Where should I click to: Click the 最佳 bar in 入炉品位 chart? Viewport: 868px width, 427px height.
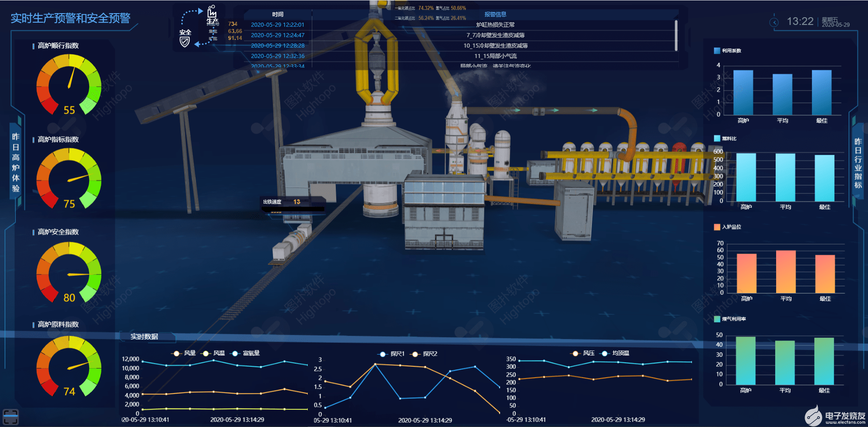pyautogui.click(x=825, y=273)
